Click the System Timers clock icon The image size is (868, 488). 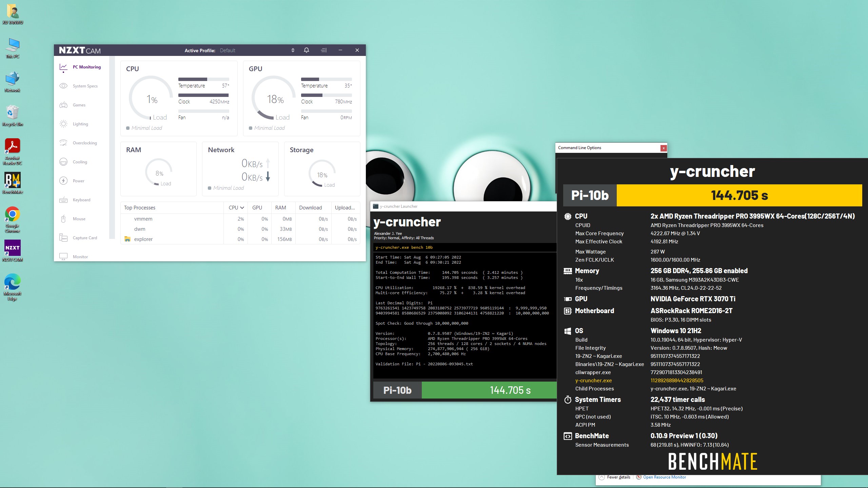coord(568,400)
